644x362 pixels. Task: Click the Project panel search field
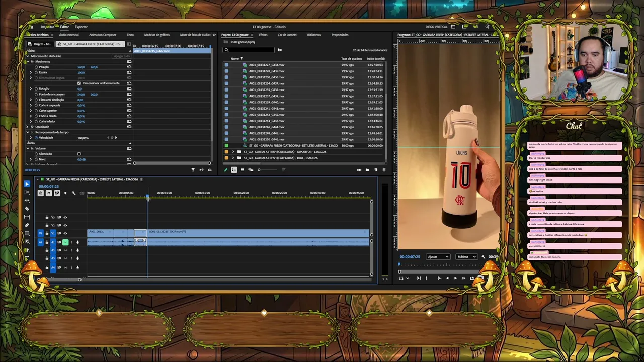click(x=249, y=50)
